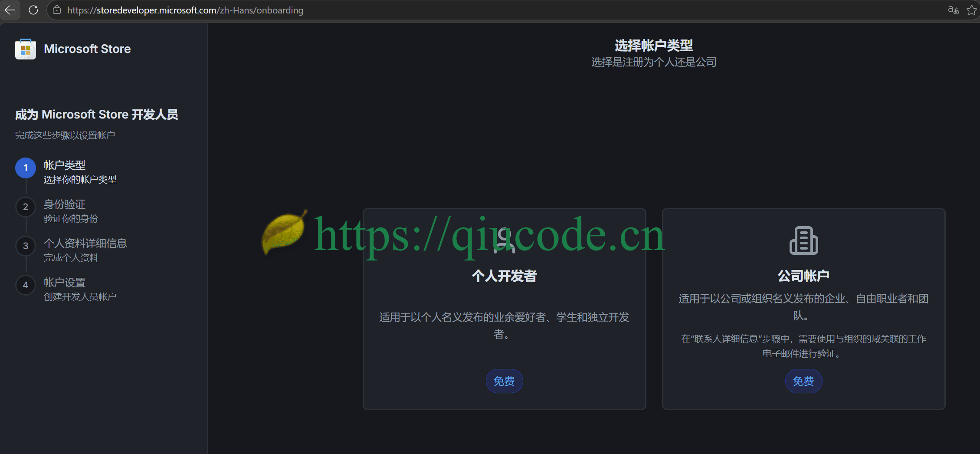Image resolution: width=980 pixels, height=454 pixels.
Task: Click step description 创建开发人员帐户
Action: click(80, 297)
